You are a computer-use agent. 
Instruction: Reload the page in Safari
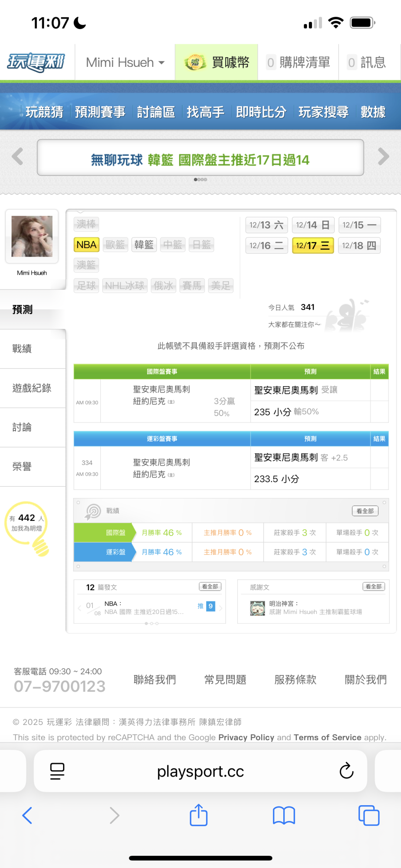(346, 771)
